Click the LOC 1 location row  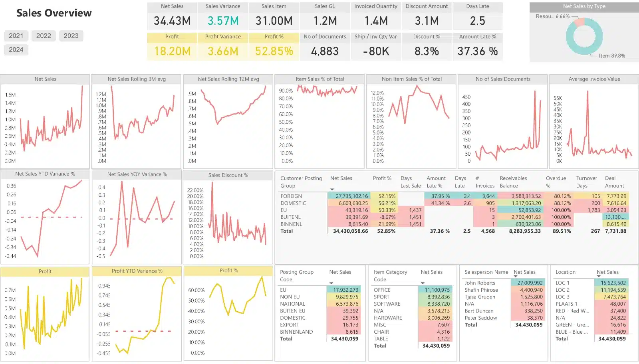pyautogui.click(x=562, y=283)
